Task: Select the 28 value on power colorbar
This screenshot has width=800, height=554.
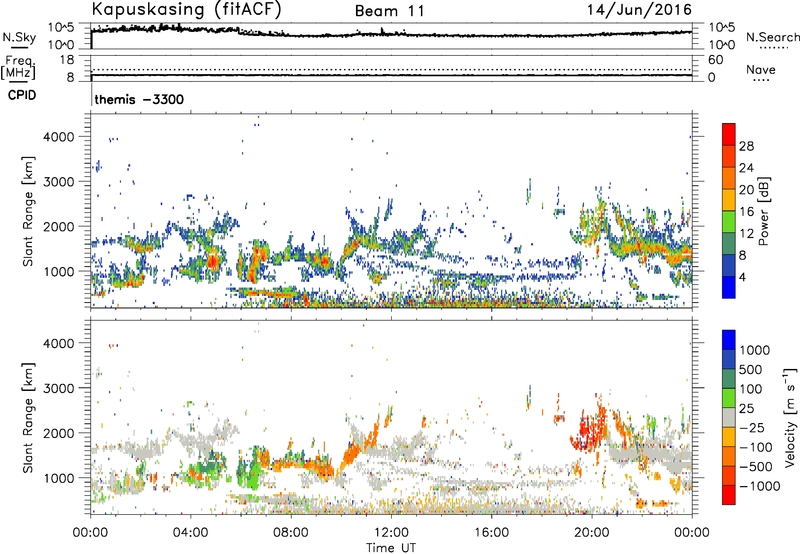Action: [x=746, y=146]
